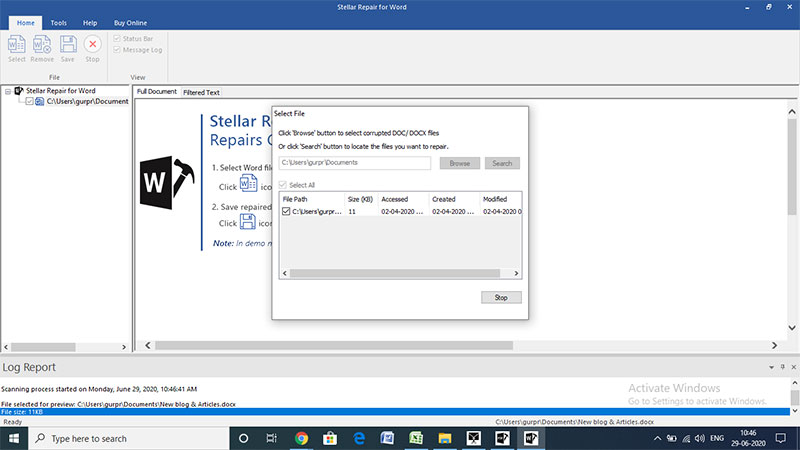Click right arrow of tree panel scrollbar

click(x=124, y=347)
